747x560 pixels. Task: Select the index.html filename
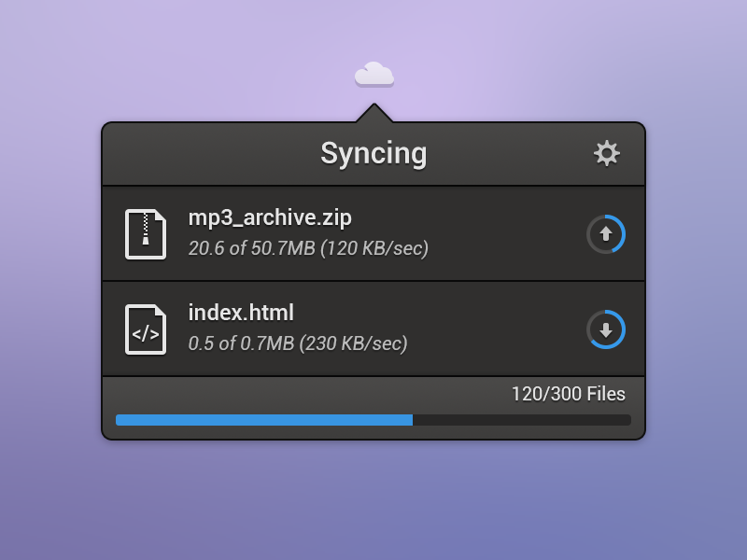coord(241,313)
